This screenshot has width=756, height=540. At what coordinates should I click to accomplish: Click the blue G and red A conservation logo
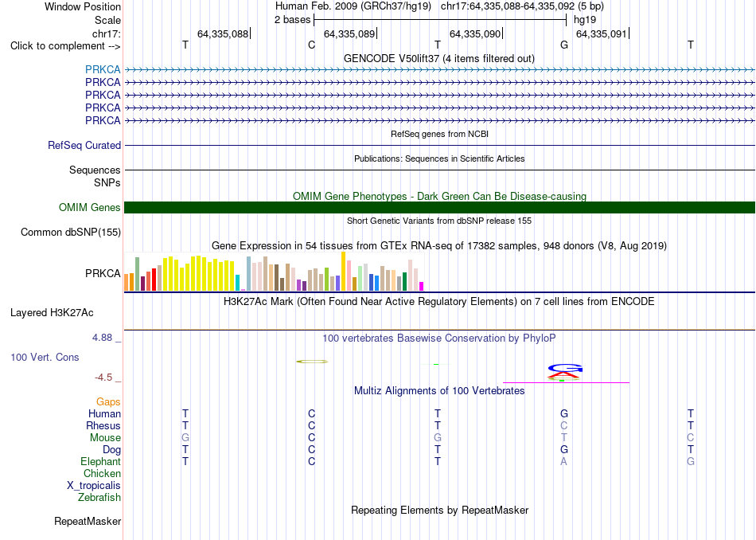pyautogui.click(x=564, y=371)
